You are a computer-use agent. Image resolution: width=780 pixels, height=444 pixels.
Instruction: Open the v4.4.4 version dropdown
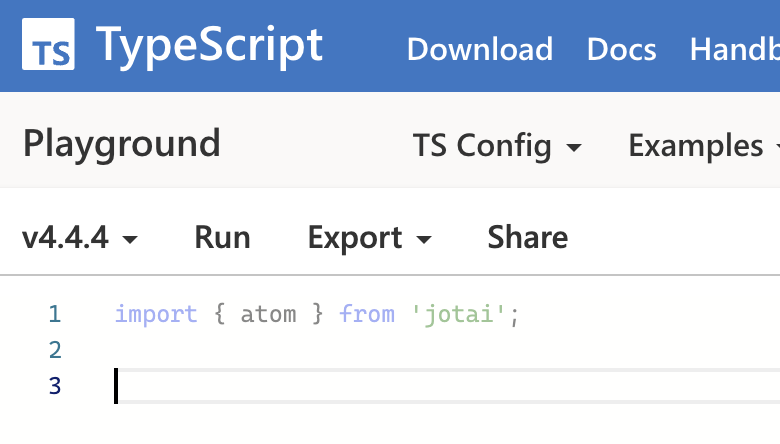pyautogui.click(x=80, y=237)
